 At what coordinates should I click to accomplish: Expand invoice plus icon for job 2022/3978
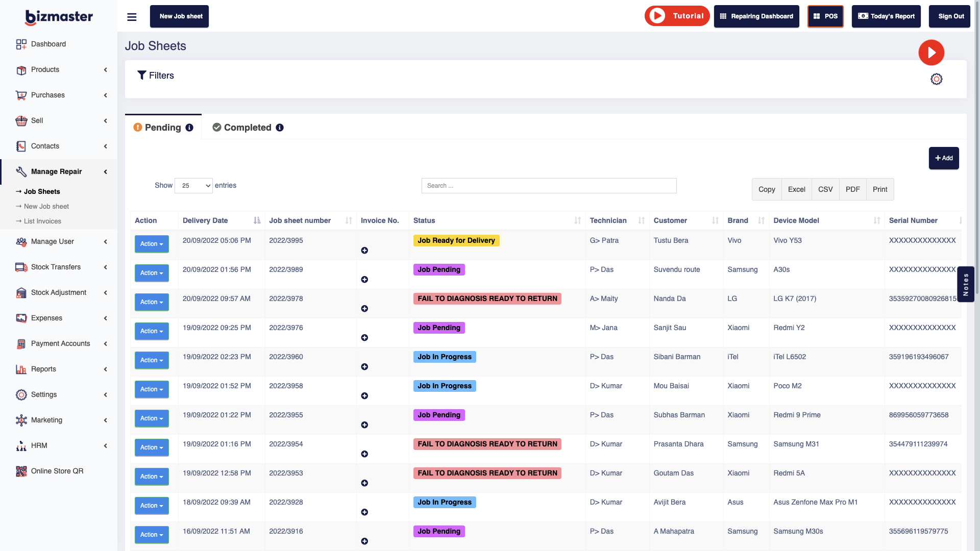point(364,308)
